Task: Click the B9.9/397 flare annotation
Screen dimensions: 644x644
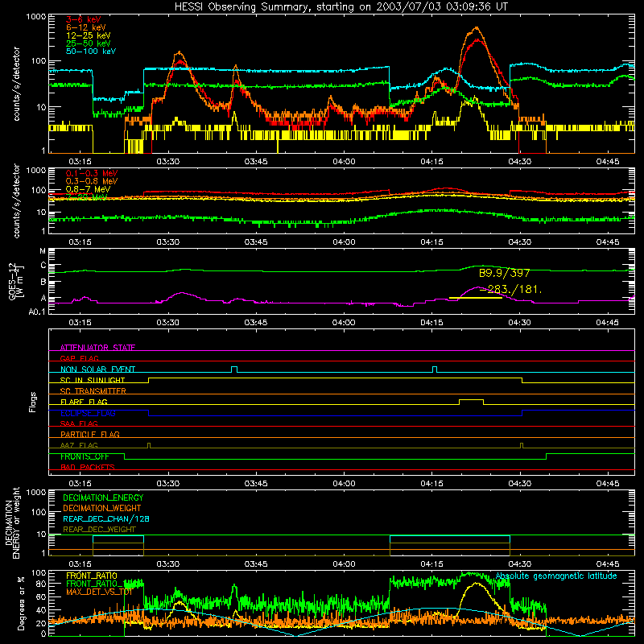Action: pyautogui.click(x=505, y=273)
